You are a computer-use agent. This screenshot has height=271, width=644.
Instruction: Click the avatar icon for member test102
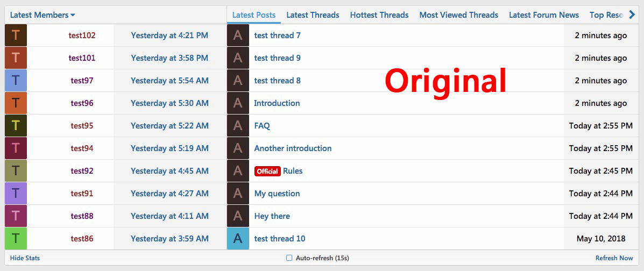point(16,35)
